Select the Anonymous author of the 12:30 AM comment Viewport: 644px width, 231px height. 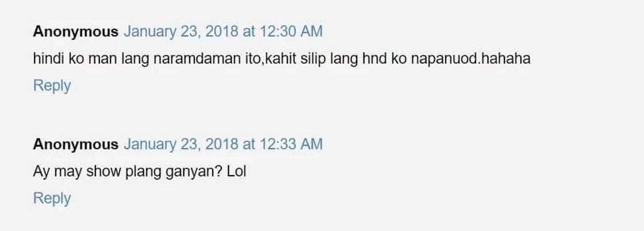75,32
